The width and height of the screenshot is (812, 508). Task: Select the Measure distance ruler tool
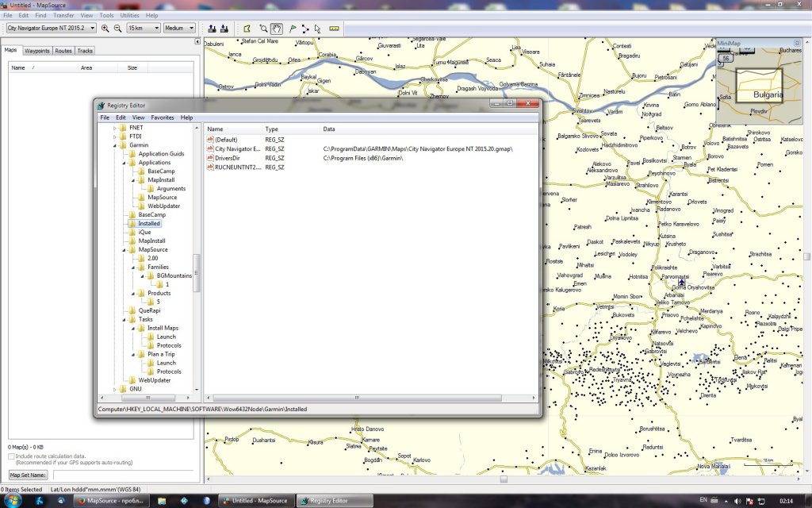tap(334, 29)
